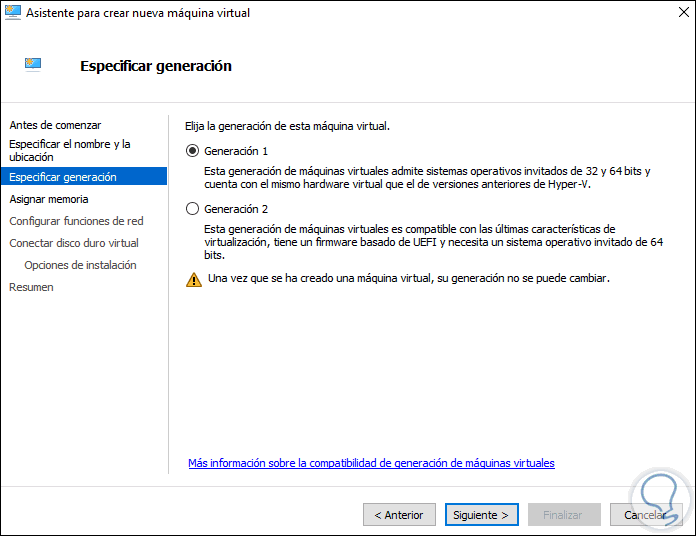The image size is (696, 536).
Task: Open 'Opciones de instalación' sub-step
Action: (x=80, y=265)
